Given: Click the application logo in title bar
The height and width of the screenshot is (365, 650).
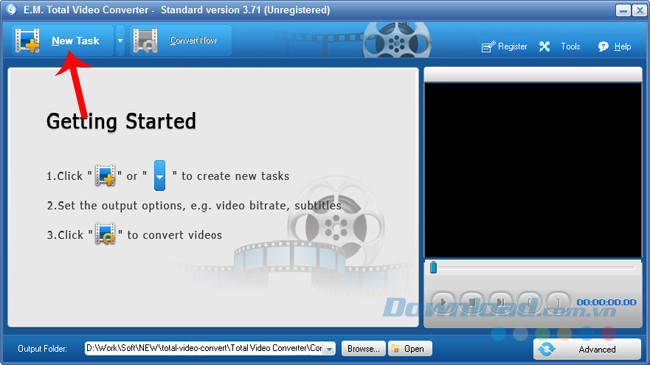Looking at the screenshot, I should click(11, 9).
